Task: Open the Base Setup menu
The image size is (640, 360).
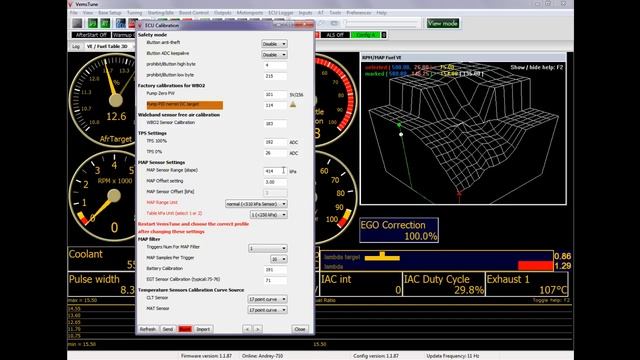Action: click(110, 13)
